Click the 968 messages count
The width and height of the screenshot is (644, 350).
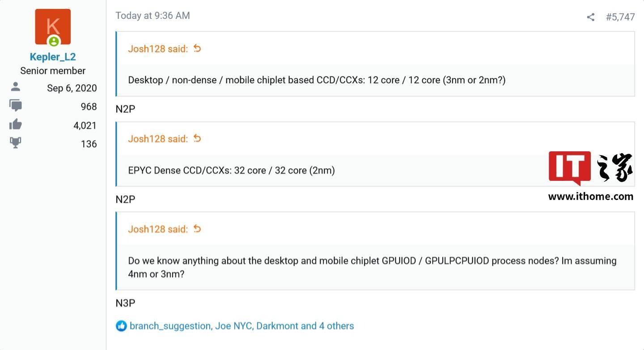click(x=89, y=107)
